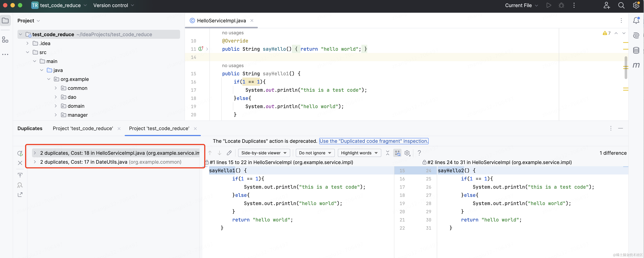Click the Notifications bell icon

636,21
